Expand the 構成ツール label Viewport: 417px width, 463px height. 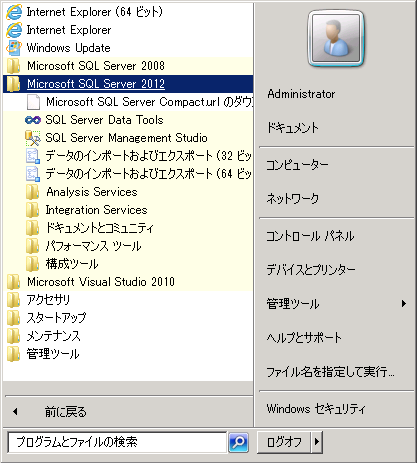(72, 264)
